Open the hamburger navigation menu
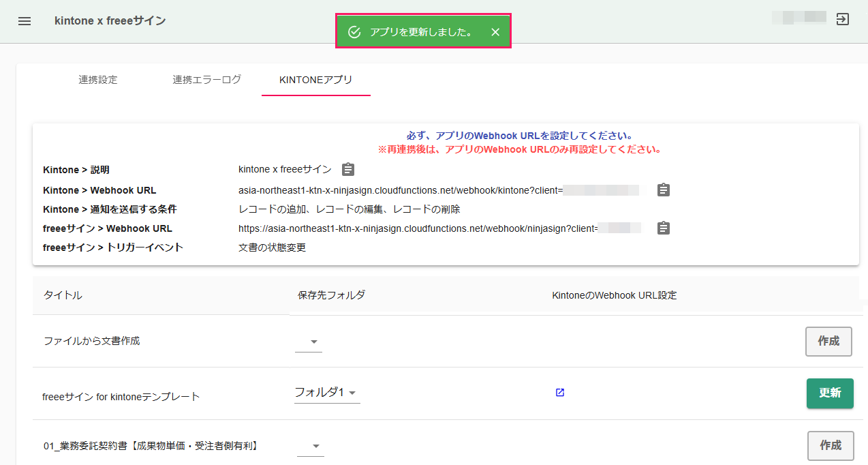The height and width of the screenshot is (465, 868). (x=25, y=21)
